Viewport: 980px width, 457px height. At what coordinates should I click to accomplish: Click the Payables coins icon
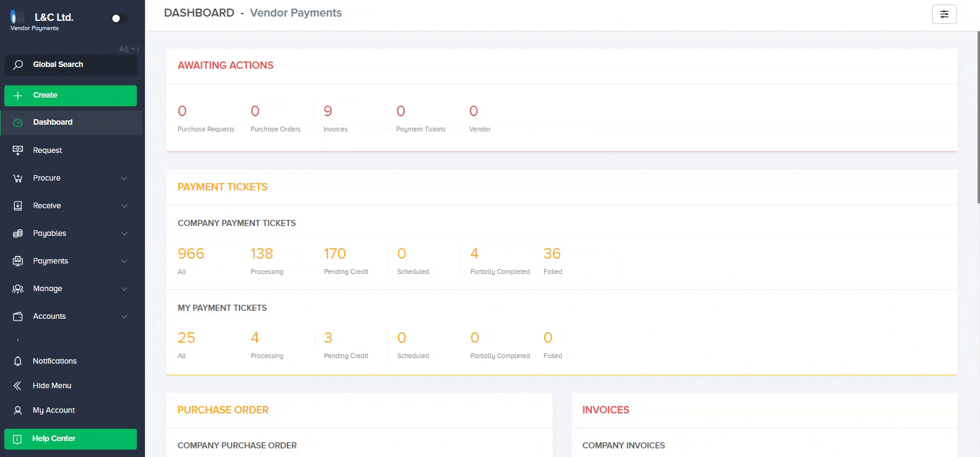pos(18,233)
